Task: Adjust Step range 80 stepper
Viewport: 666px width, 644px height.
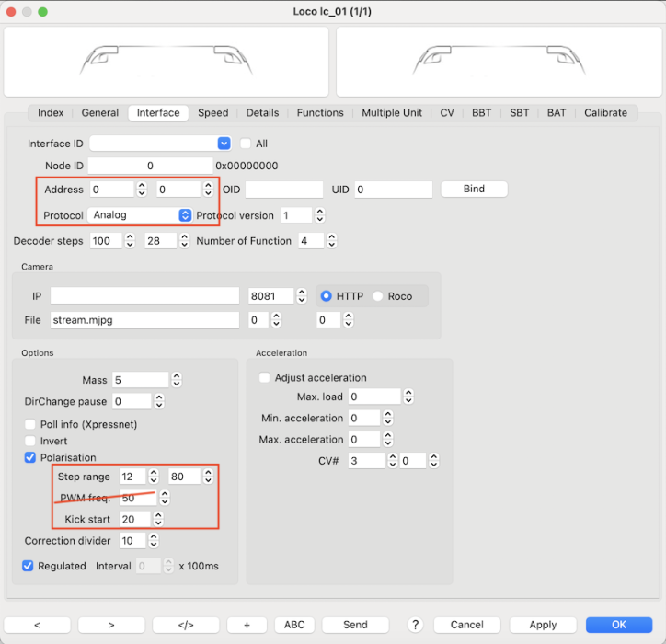Action: (208, 477)
